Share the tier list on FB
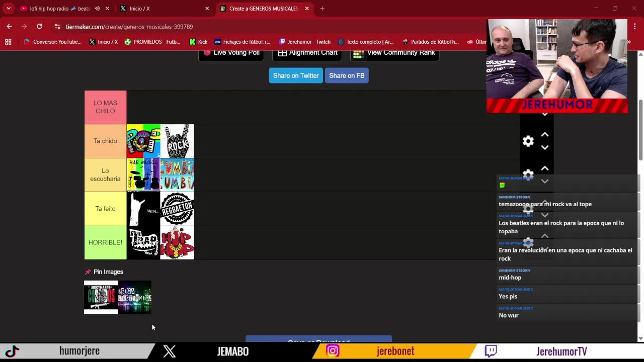The image size is (644, 362). coord(347,75)
